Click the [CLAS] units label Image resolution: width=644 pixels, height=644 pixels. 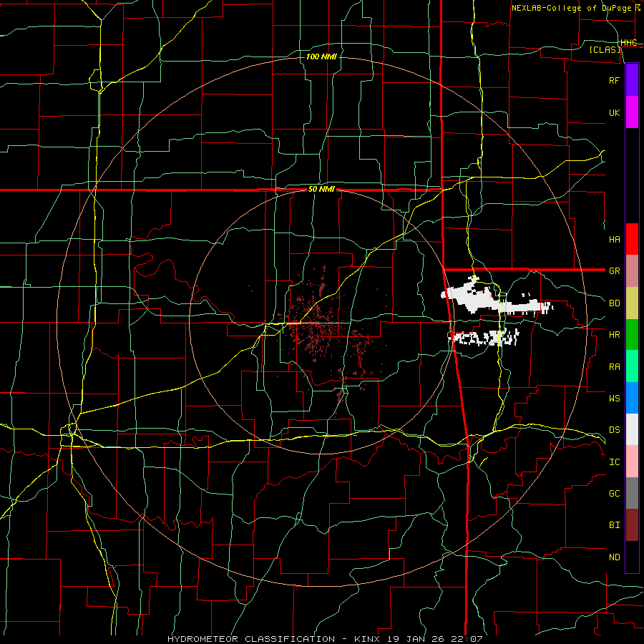click(x=605, y=49)
